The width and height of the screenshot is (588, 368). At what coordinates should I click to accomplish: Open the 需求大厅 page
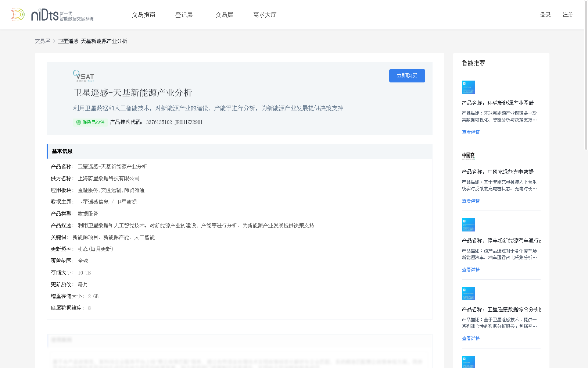(265, 15)
